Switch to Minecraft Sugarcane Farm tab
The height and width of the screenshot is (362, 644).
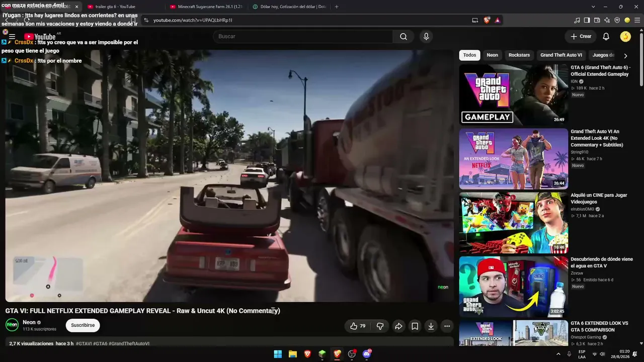pyautogui.click(x=206, y=7)
